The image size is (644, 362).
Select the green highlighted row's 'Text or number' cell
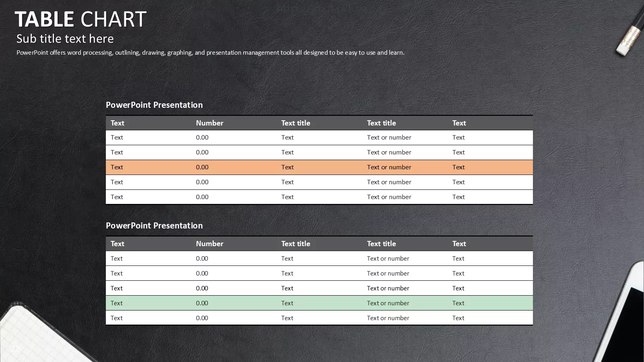click(x=388, y=303)
